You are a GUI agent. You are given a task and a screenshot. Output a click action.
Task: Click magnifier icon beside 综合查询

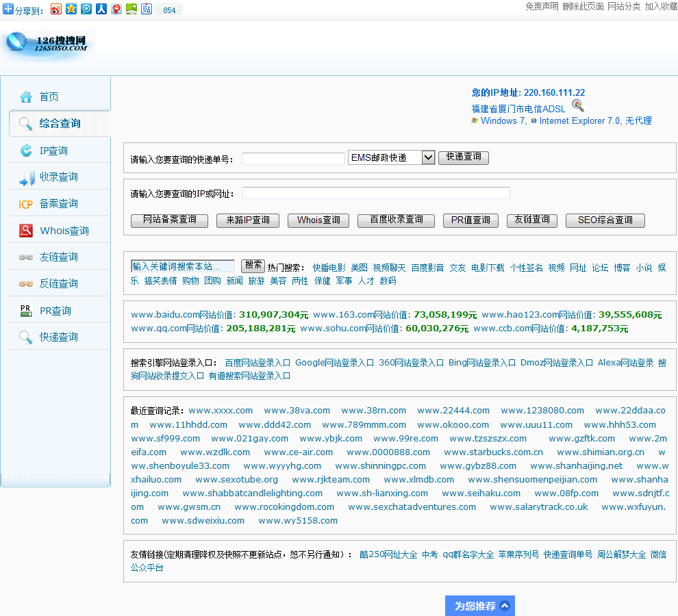25,124
